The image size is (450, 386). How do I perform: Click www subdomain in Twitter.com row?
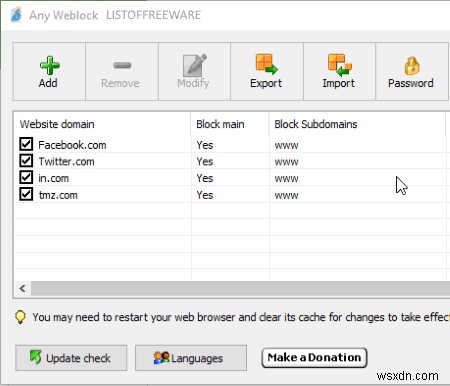coord(286,162)
